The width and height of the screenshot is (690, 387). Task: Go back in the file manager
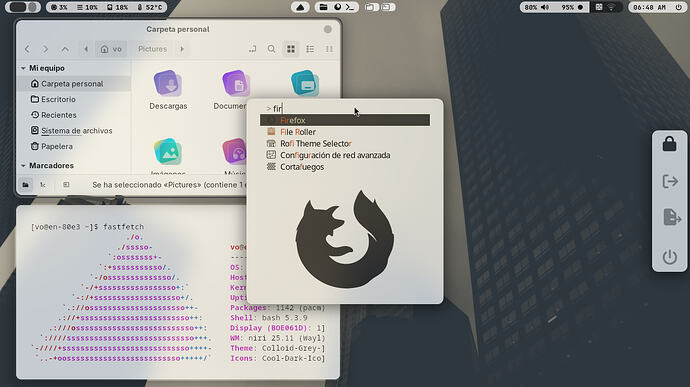click(27, 49)
